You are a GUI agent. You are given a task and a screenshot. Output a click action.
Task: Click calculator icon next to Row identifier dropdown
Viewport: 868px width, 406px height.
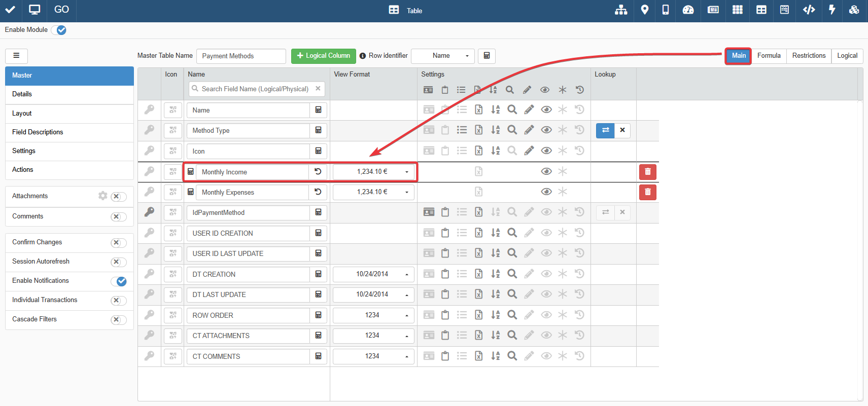[x=487, y=56]
